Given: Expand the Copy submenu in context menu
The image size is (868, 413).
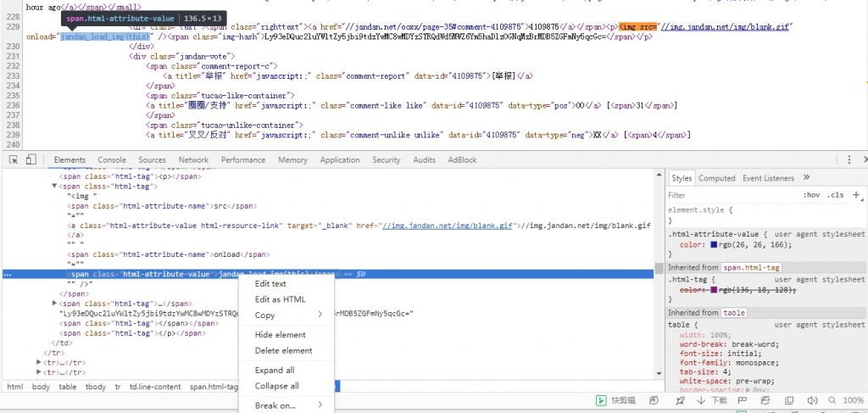Looking at the screenshot, I should point(287,315).
